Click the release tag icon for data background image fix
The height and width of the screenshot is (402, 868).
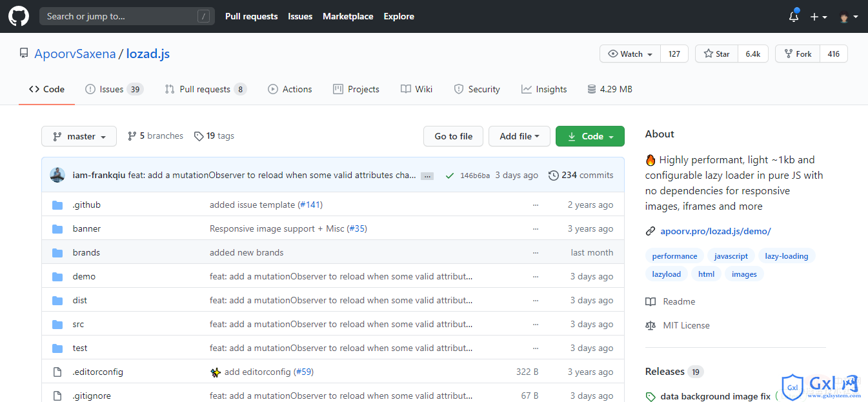(x=651, y=397)
